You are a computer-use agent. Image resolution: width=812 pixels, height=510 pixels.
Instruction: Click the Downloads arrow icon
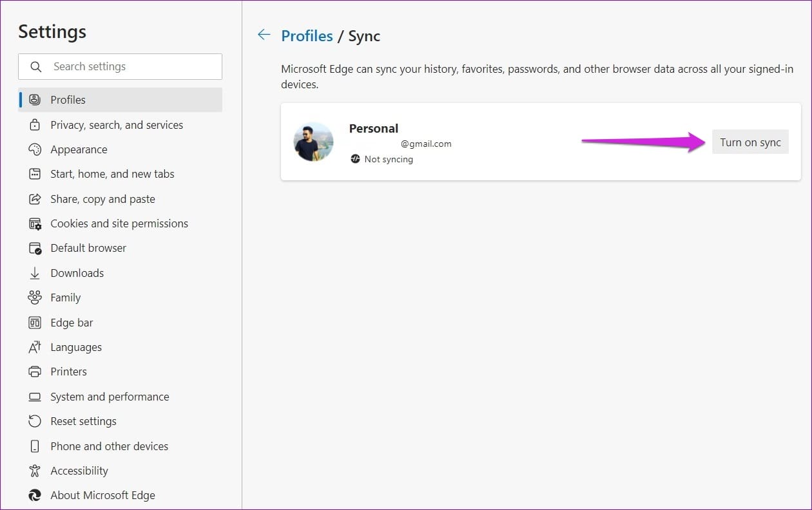tap(35, 272)
